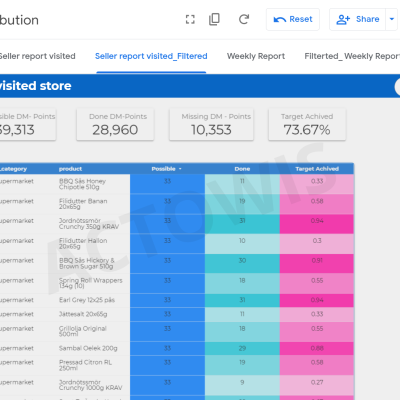Screen dimensions: 400x400
Task: Click product BBQ Sås Honey Chipotle 510g
Action: 82,184
